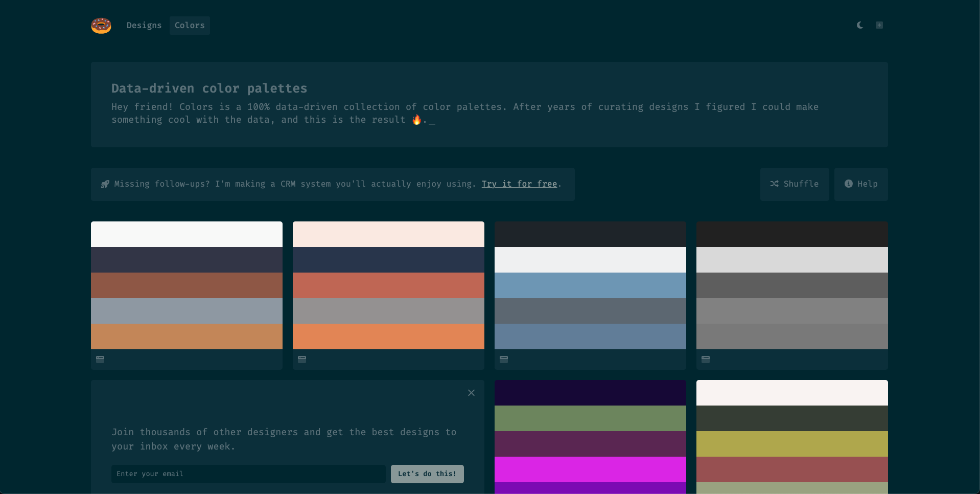Select the brown stripe in the first palette

tap(186, 285)
